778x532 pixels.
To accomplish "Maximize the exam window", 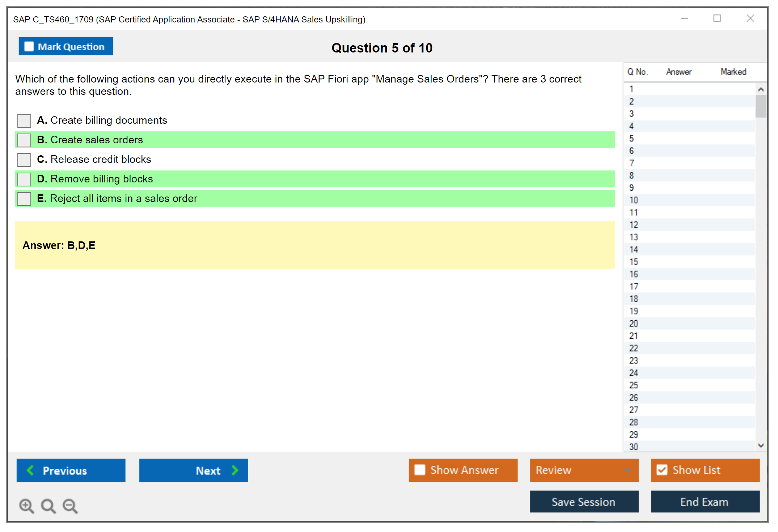I will click(717, 18).
